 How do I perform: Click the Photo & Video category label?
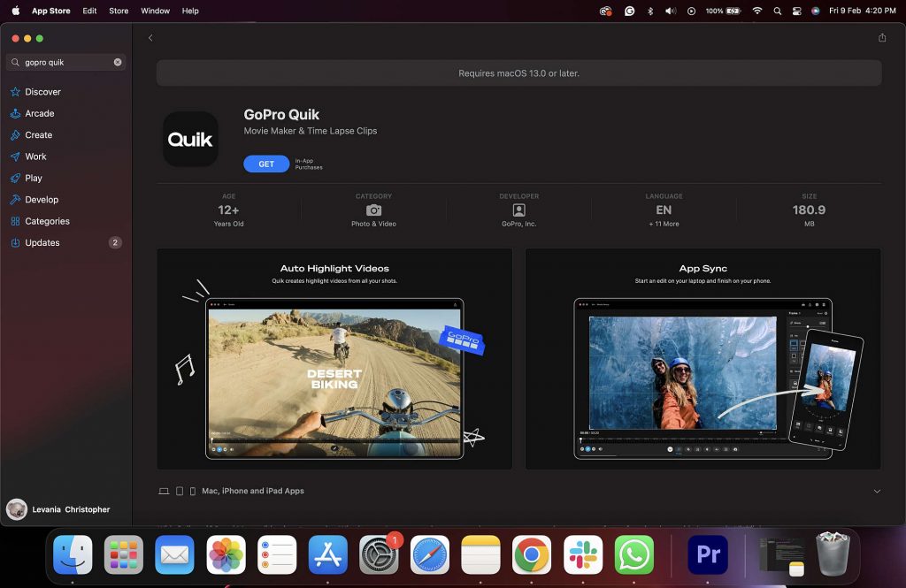(374, 224)
